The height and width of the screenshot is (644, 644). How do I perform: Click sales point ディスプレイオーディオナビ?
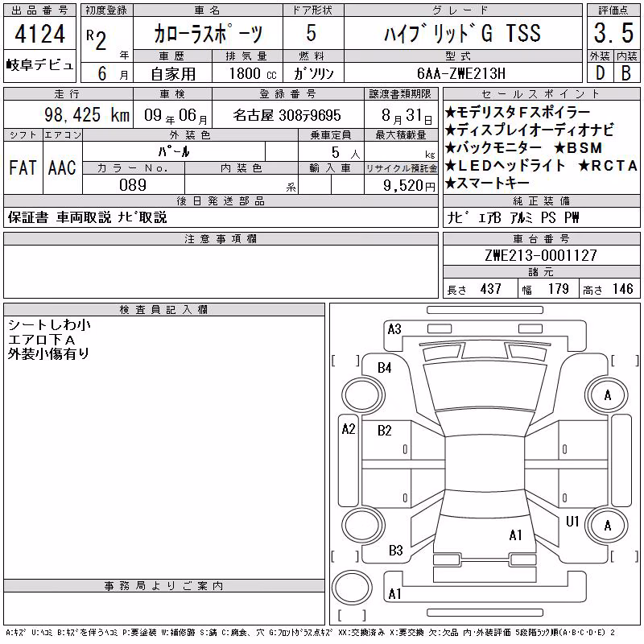click(530, 130)
